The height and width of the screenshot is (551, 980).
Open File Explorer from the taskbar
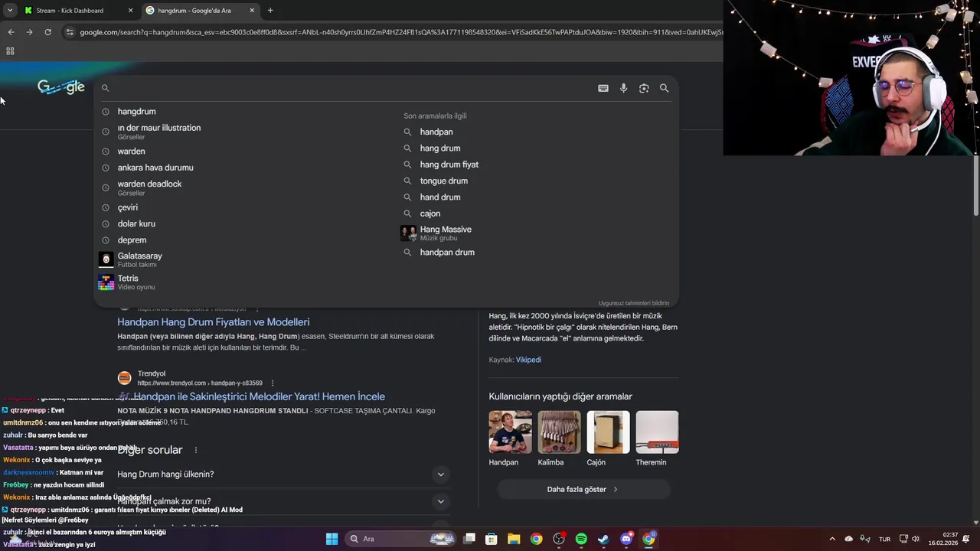pos(514,539)
